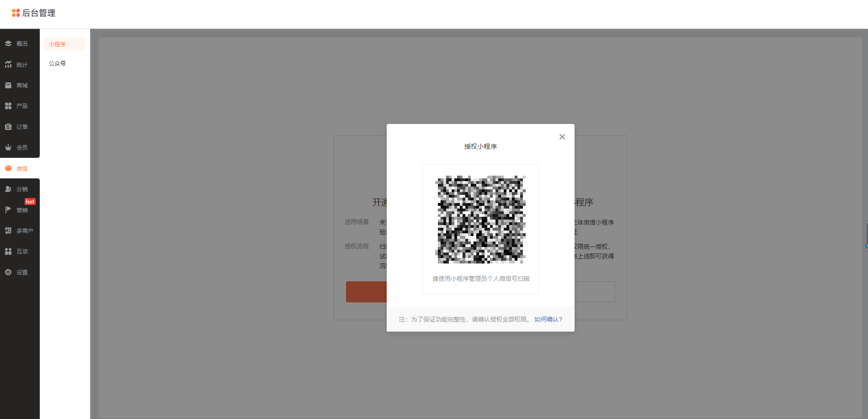Click the 统计 statistics chart icon
The height and width of the screenshot is (419, 868).
click(x=8, y=64)
